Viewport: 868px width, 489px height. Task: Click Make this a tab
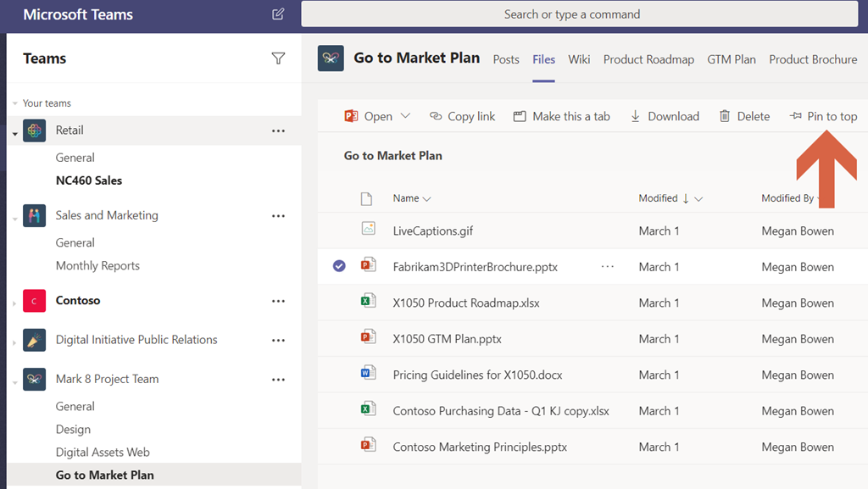(x=561, y=116)
